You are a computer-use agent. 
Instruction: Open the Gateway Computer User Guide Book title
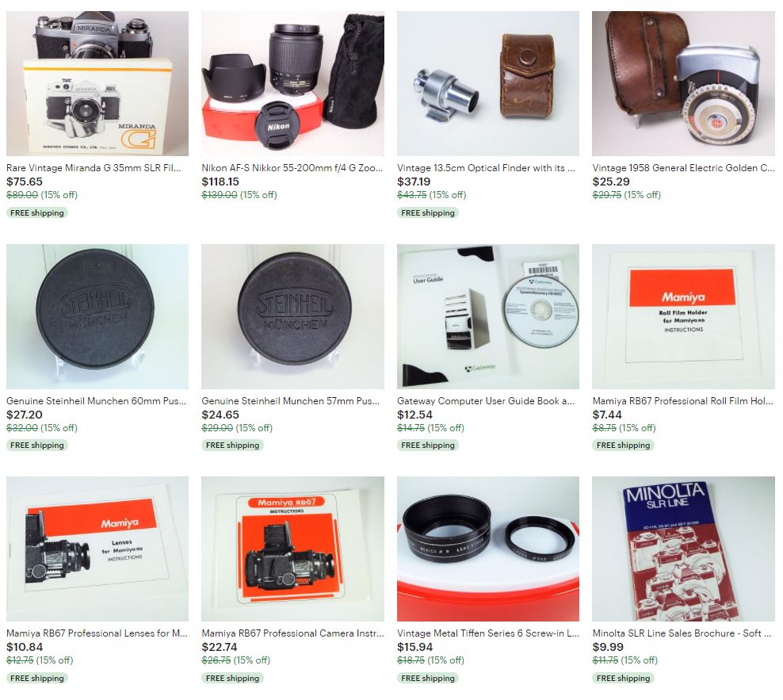pos(486,400)
